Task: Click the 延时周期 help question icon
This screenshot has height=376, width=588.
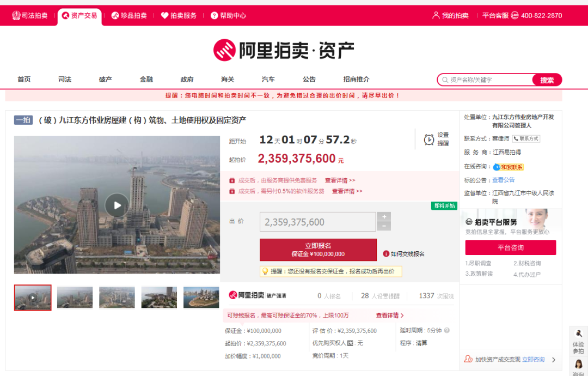Action: point(446,331)
